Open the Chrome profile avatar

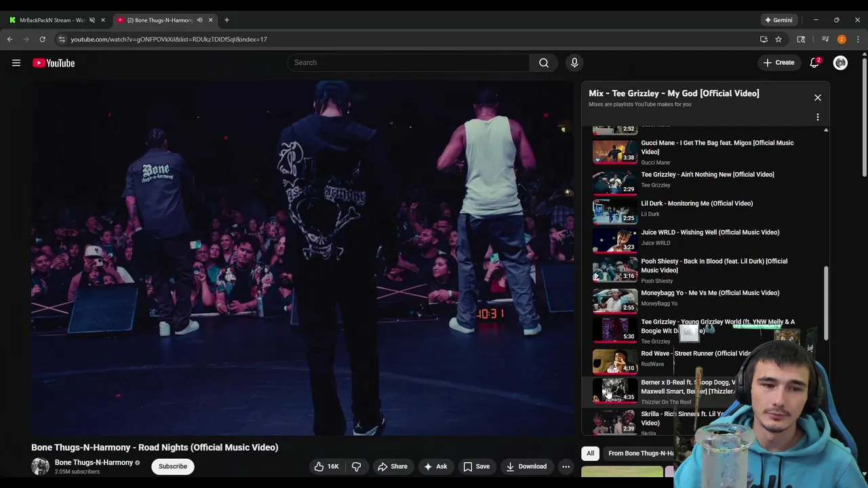point(842,39)
